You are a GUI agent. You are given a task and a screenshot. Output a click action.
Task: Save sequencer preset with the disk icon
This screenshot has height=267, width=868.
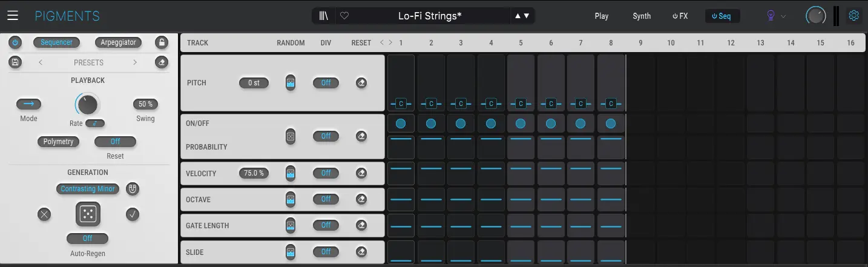15,62
